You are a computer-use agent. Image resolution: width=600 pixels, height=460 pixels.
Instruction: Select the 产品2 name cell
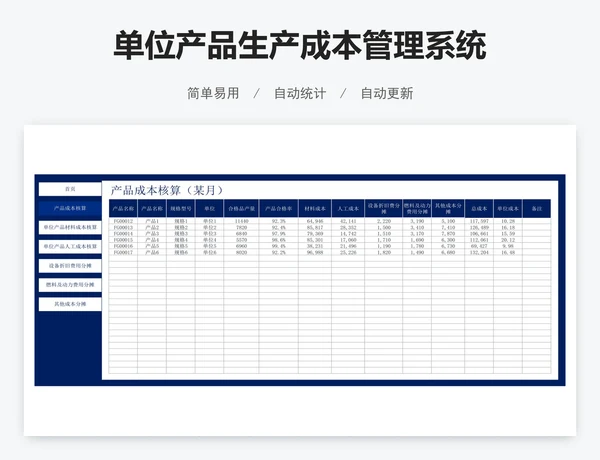tap(152, 227)
